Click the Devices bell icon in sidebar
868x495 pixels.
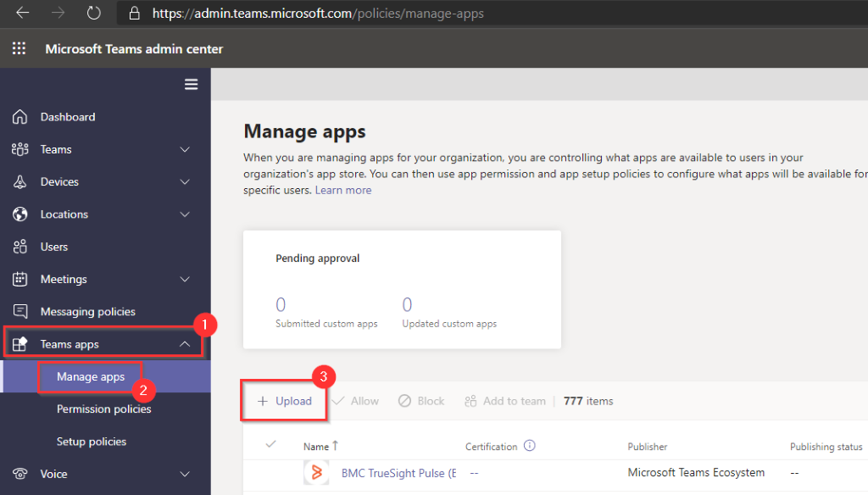[20, 181]
